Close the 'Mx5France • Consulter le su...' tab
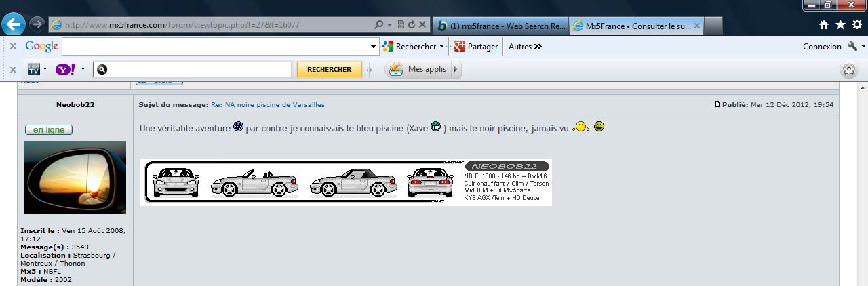This screenshot has width=868, height=286. click(696, 26)
